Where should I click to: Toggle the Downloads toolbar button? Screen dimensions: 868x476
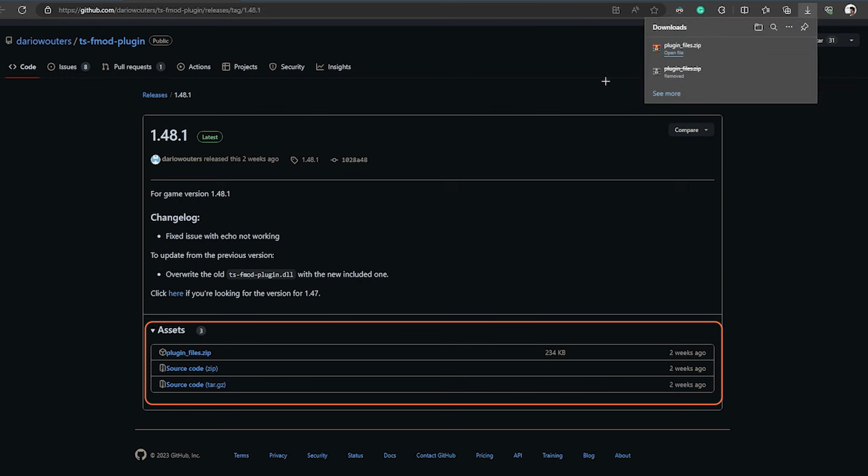[x=807, y=10]
